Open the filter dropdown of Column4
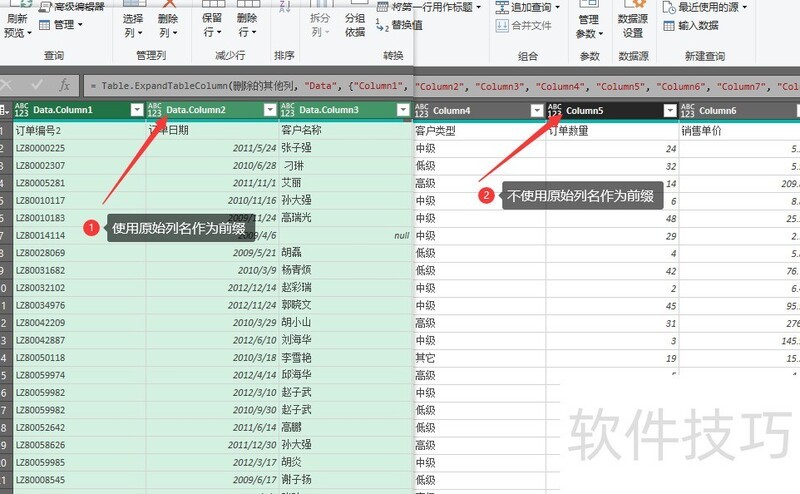The image size is (800, 494). tap(537, 110)
